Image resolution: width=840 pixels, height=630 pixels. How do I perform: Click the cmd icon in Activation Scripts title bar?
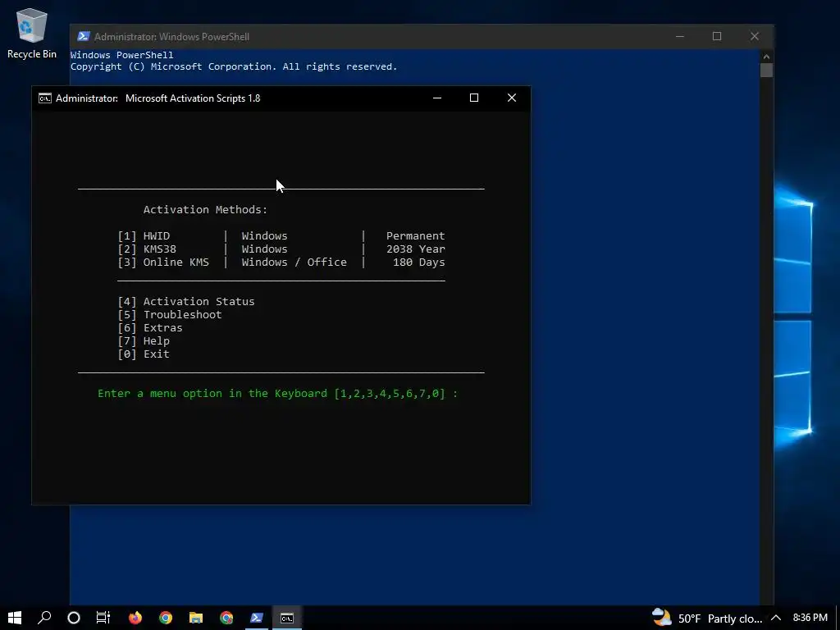(45, 98)
